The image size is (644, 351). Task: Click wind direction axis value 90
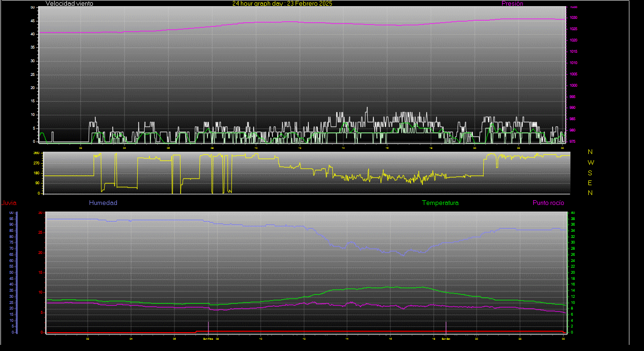click(37, 183)
